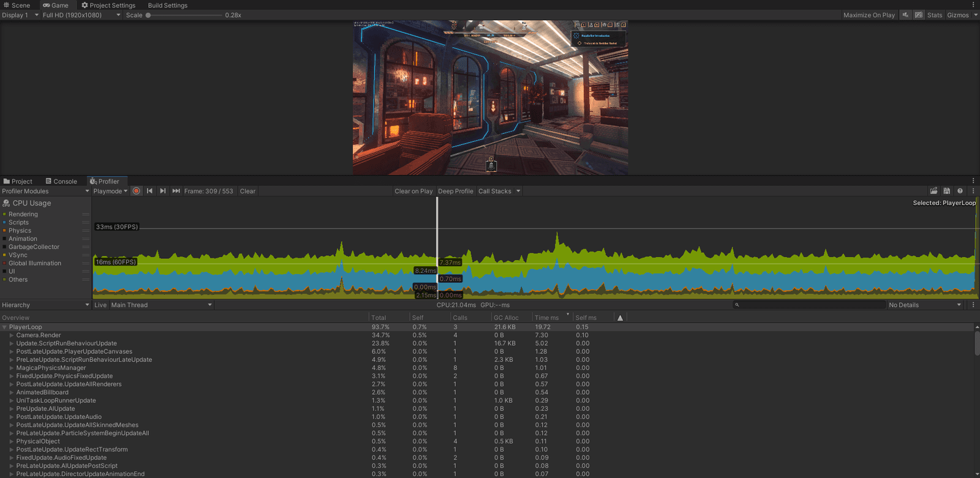Screen dimensions: 980x478
Task: Click the CPU Usage module icon
Action: pyautogui.click(x=6, y=203)
